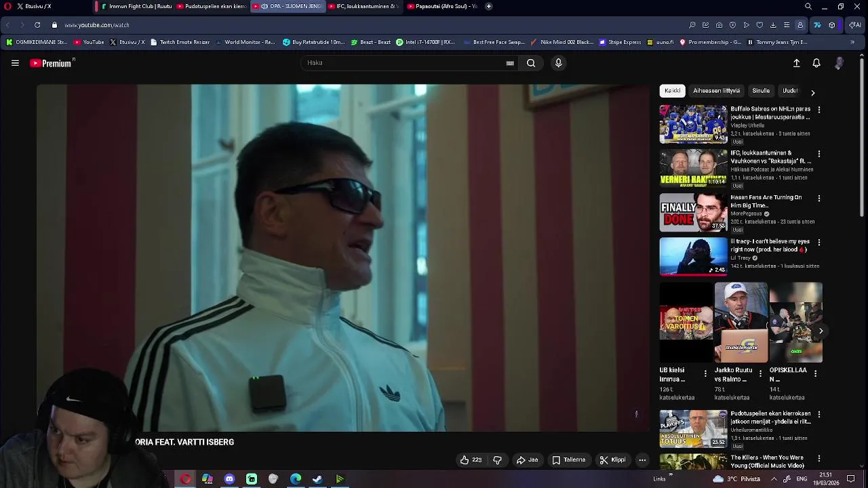Show next Shorts with right arrow
Screen dimensions: 868x488
821,331
